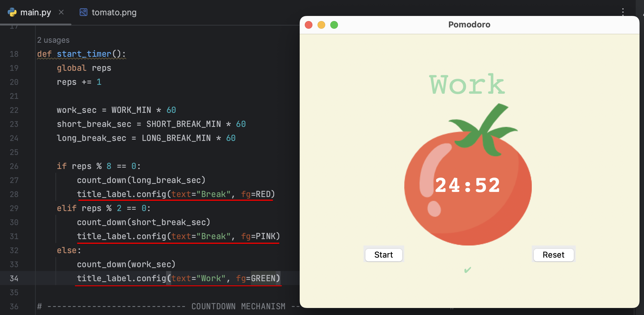Click the green checkmark below the tomato
Screen dimensions: 644x315
(x=468, y=270)
